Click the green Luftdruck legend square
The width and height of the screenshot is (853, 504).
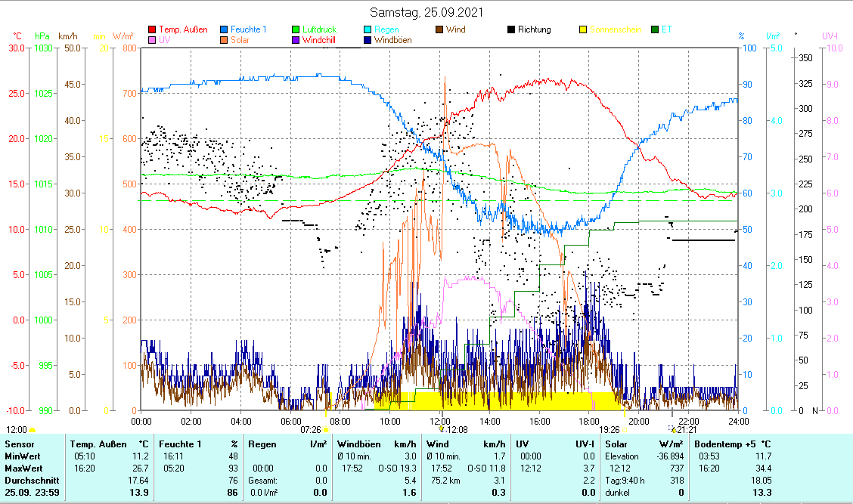pyautogui.click(x=296, y=30)
